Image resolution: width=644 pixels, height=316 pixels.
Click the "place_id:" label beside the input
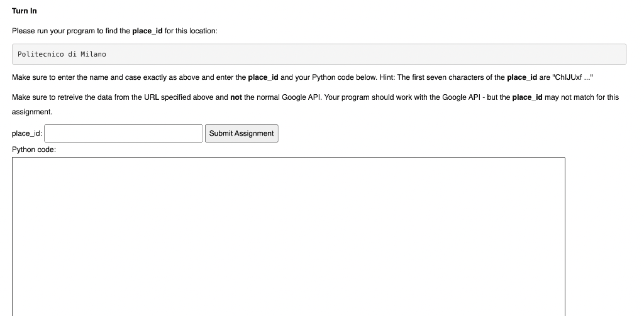tap(27, 133)
